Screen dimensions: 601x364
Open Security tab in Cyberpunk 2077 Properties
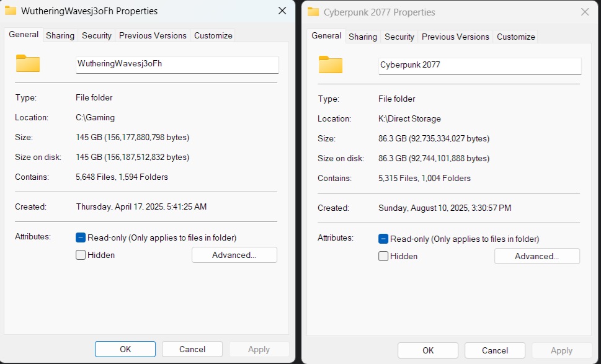click(399, 37)
